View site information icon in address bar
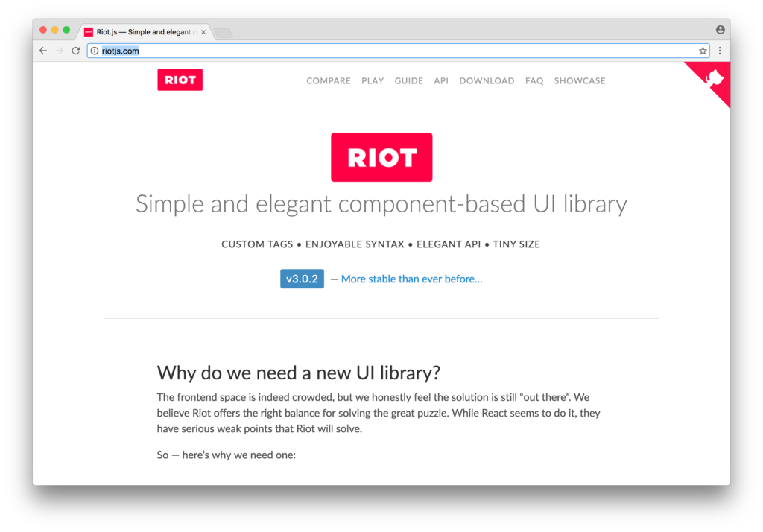Image resolution: width=763 pixels, height=532 pixels. (95, 51)
